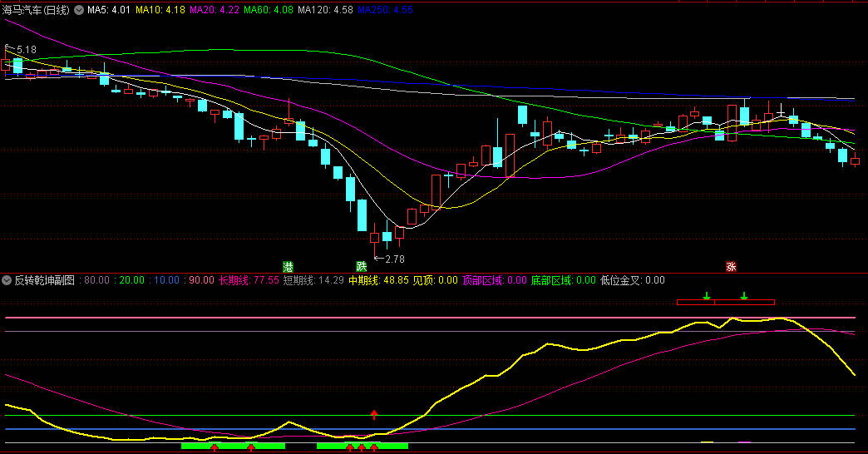868x454 pixels.
Task: Click the green 跌 marker icon
Action: click(361, 266)
